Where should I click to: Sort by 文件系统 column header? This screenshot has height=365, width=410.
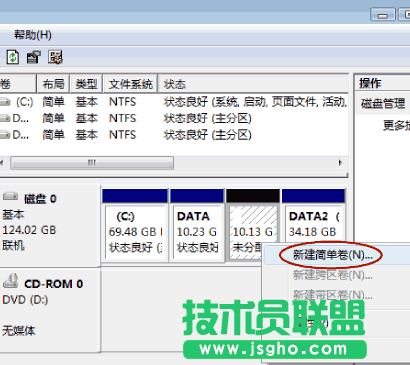(x=130, y=84)
